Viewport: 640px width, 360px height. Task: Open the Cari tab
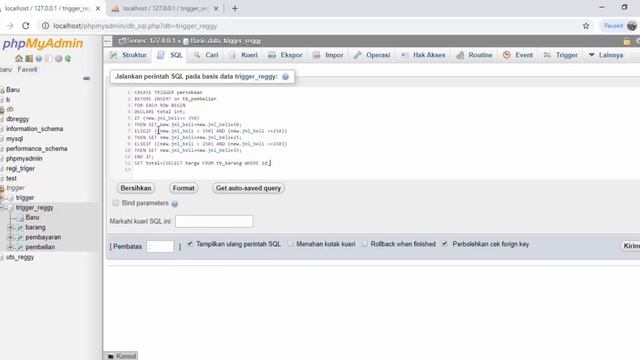pyautogui.click(x=206, y=55)
